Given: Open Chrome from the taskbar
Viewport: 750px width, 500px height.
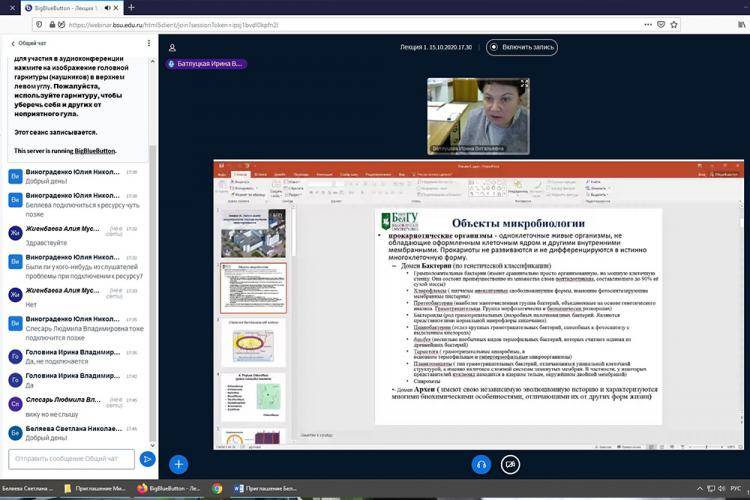Looking at the screenshot, I should click(x=217, y=489).
